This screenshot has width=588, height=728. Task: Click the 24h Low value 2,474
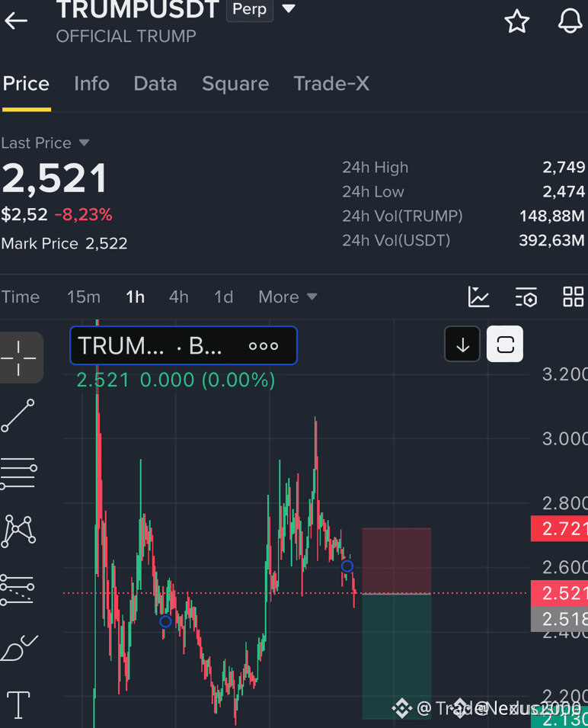click(564, 191)
